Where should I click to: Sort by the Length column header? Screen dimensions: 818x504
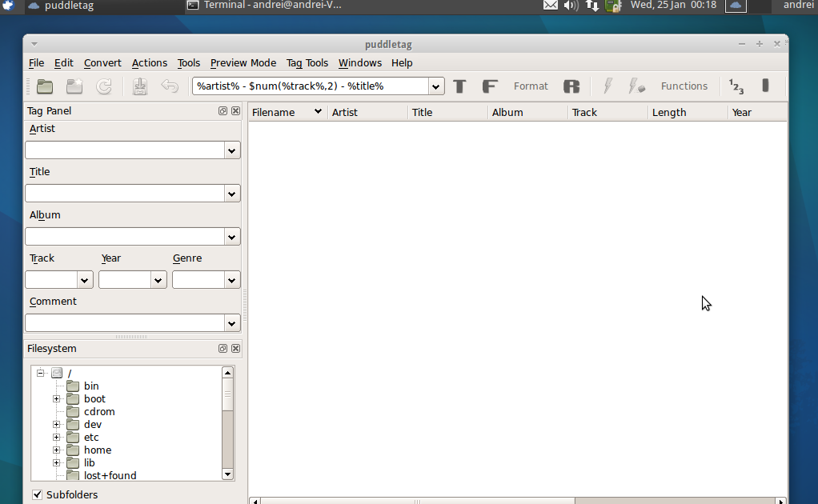click(688, 113)
